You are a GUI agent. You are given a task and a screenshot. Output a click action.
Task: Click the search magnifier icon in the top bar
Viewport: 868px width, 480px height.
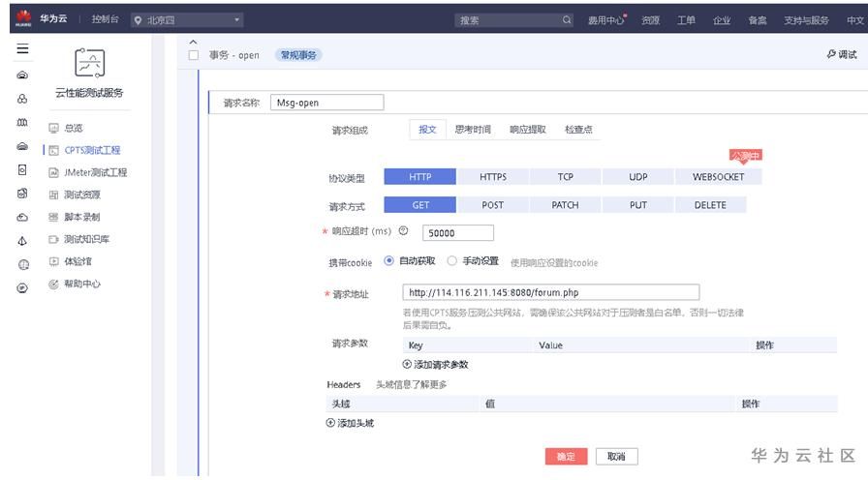(567, 20)
